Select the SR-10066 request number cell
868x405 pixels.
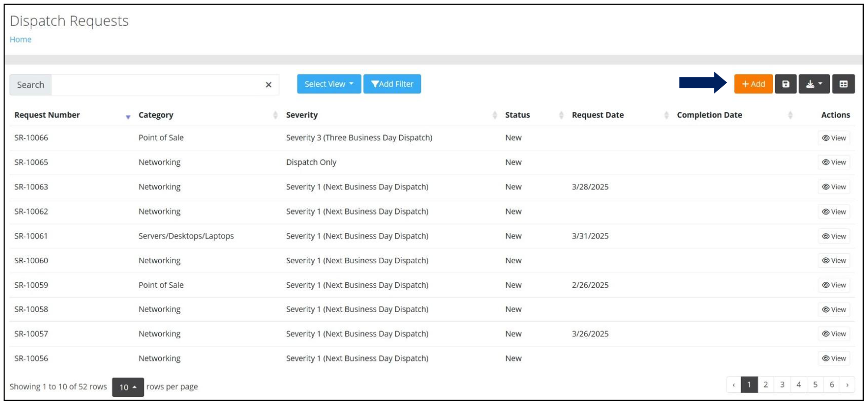(x=31, y=138)
